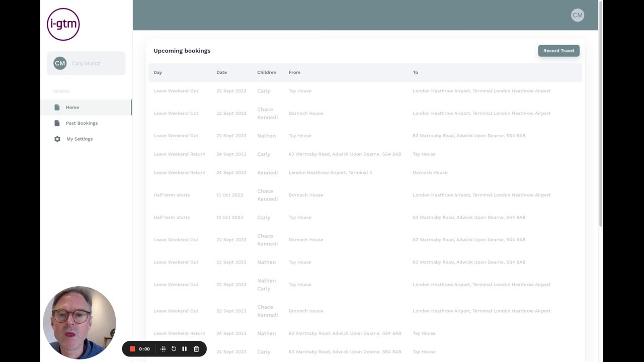Select the Carly Munoz profile card
This screenshot has width=644, height=362.
(x=86, y=63)
